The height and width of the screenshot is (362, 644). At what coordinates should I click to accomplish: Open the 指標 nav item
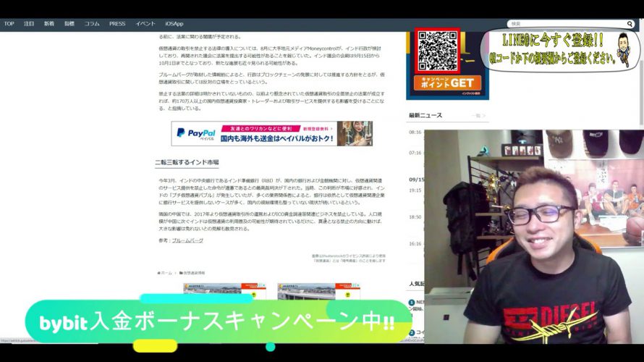pyautogui.click(x=69, y=24)
